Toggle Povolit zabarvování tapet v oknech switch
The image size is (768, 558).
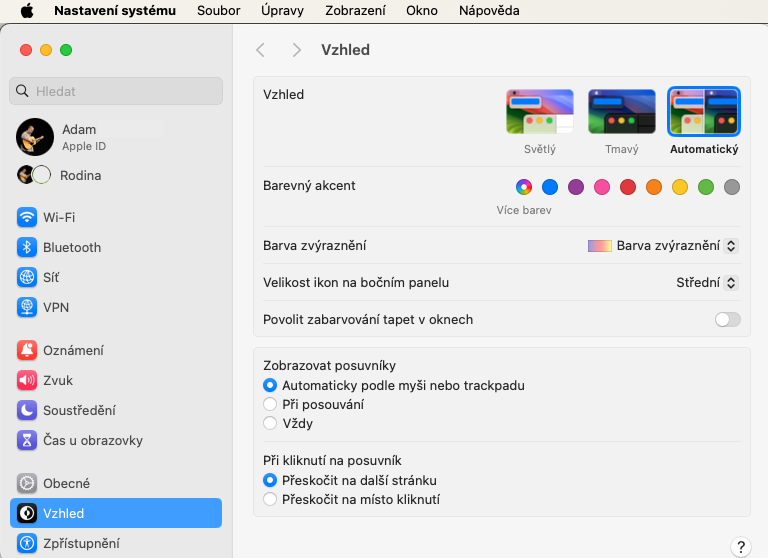click(727, 320)
